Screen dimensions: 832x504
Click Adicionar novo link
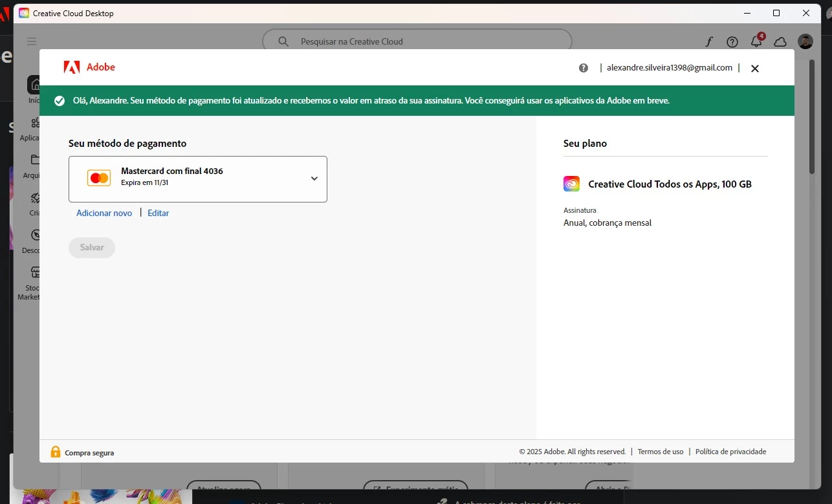(x=104, y=213)
